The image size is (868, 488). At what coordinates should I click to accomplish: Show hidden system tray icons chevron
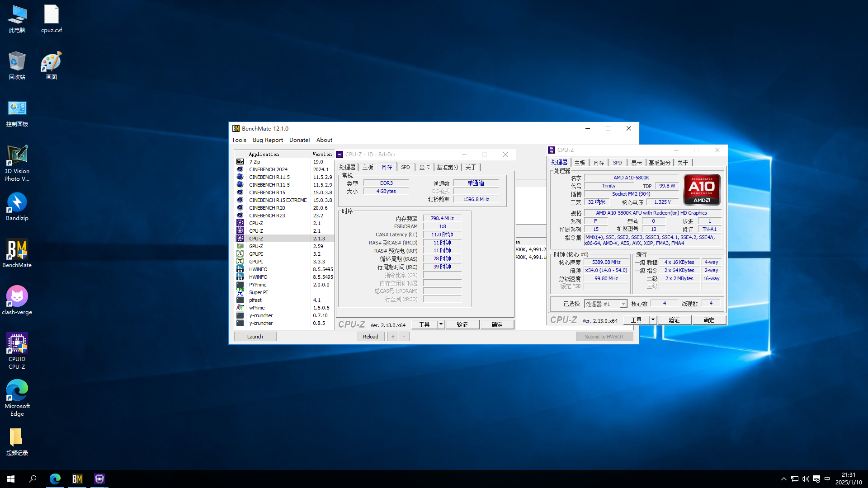point(784,479)
